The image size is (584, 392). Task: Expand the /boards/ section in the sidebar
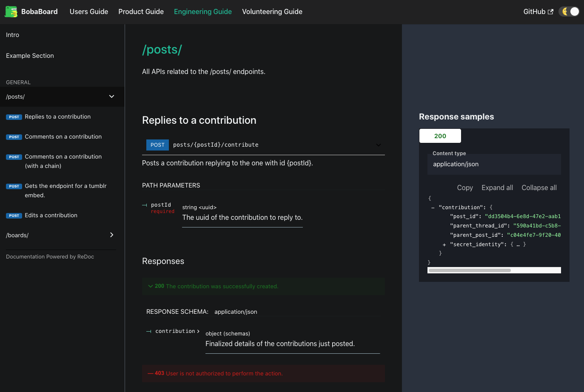(111, 235)
